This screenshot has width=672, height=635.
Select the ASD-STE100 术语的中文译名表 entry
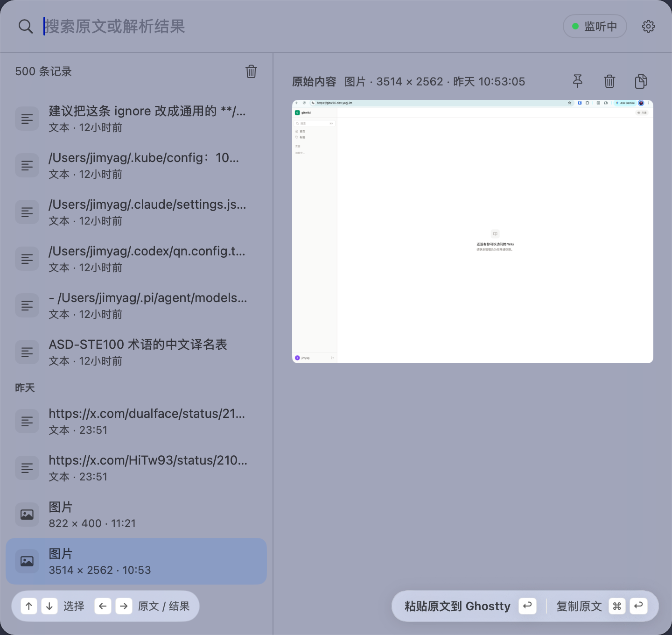click(136, 352)
